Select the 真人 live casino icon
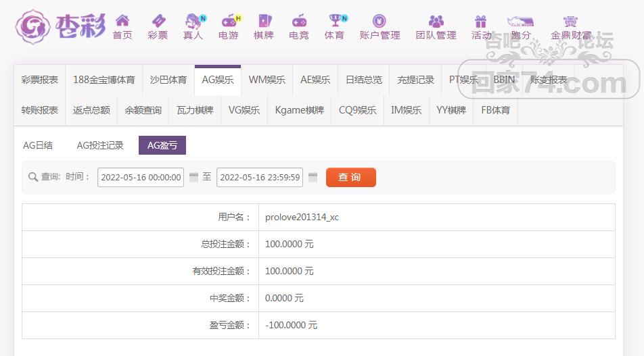This screenshot has height=356, width=644. [x=193, y=22]
